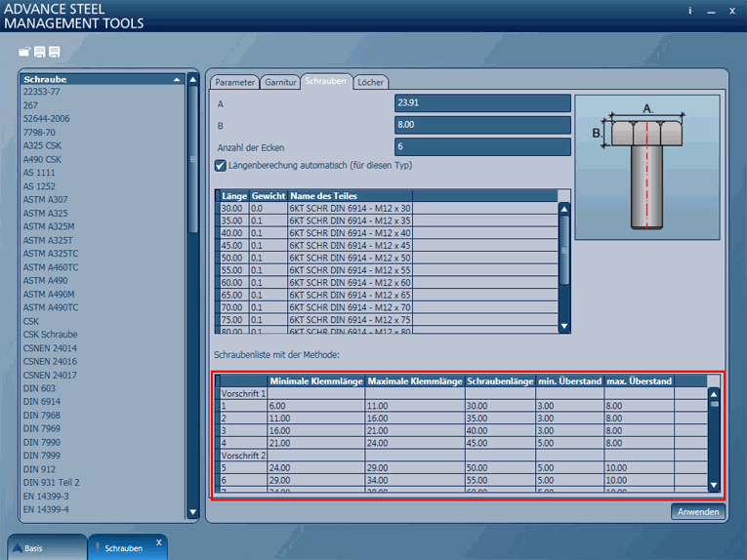Click the Minimale Klemmlänge column header
Image resolution: width=747 pixels, height=560 pixels.
pos(316,381)
